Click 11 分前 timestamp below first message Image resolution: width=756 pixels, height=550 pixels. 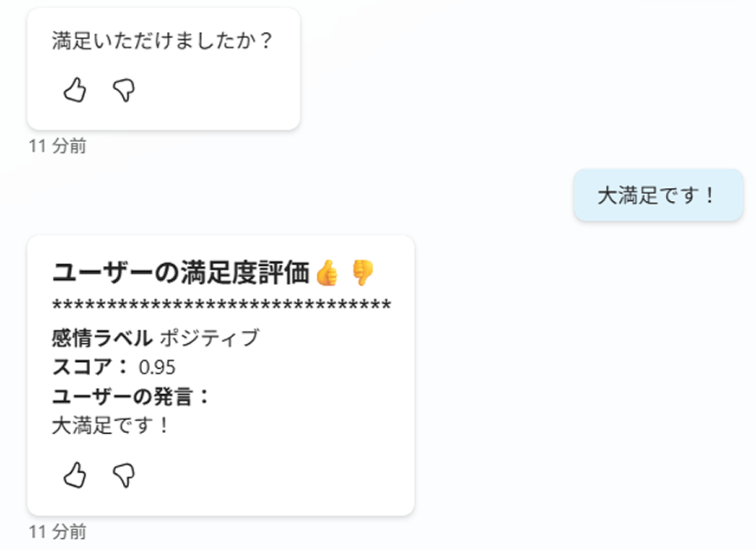pos(57,146)
